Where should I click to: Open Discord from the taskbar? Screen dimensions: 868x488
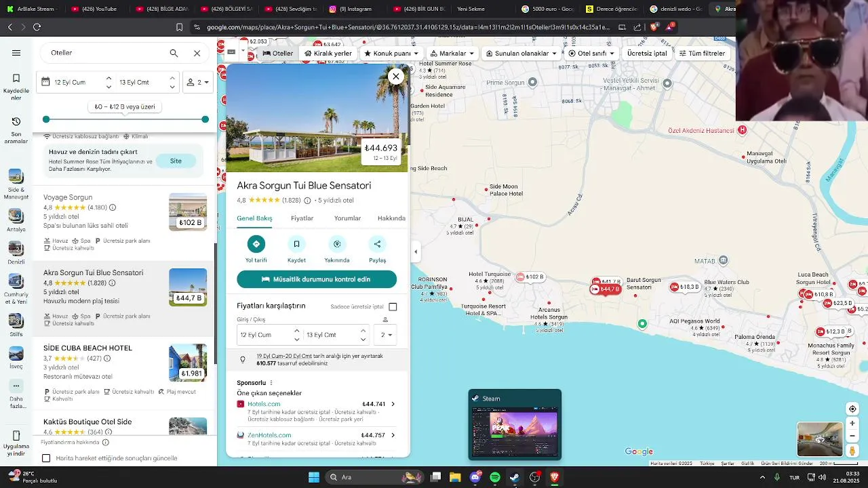tap(475, 477)
